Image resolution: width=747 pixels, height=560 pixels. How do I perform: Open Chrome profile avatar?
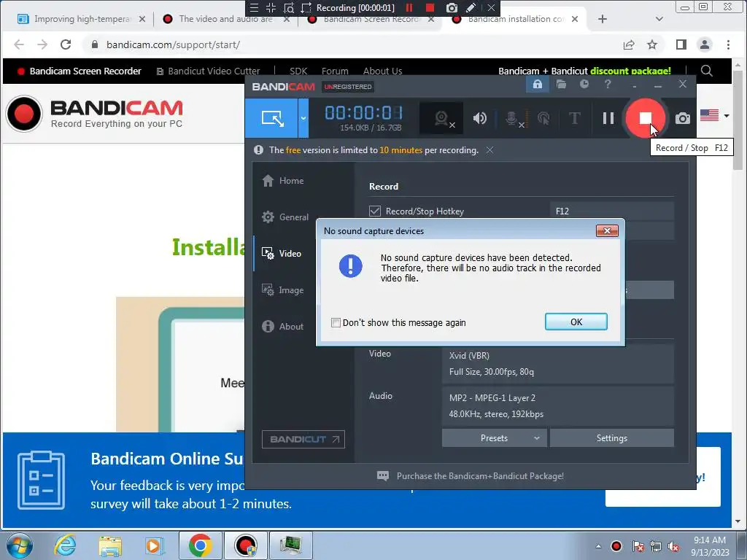704,44
